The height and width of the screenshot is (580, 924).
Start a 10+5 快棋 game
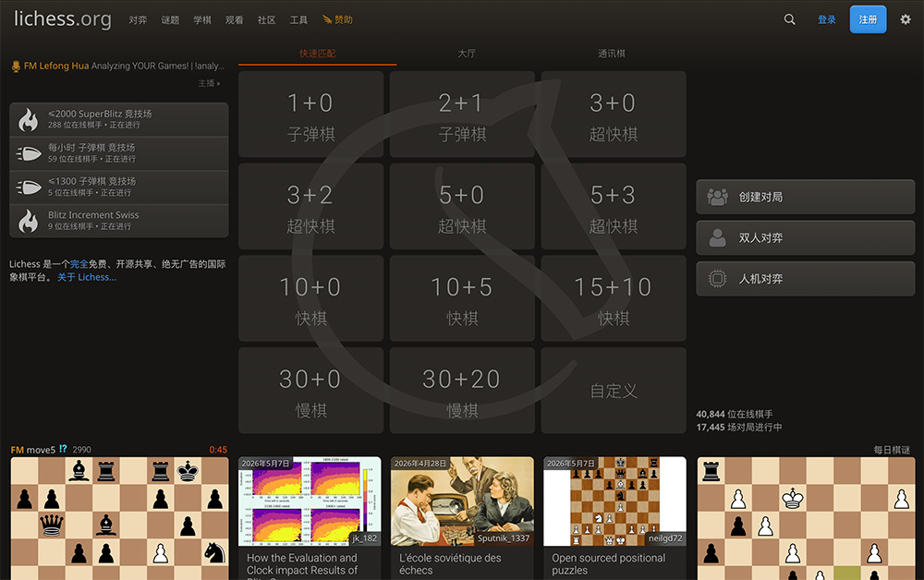[463, 298]
